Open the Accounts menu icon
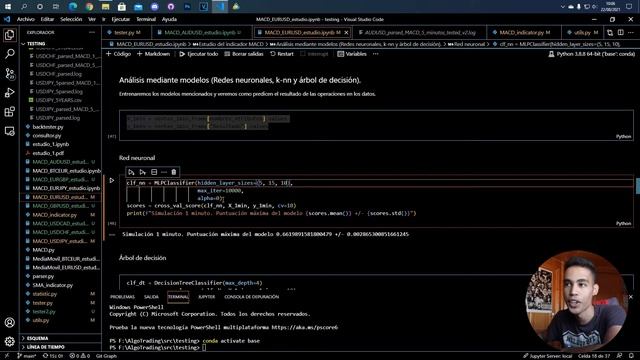Screen dimensions: 640x360 pyautogui.click(x=9, y=322)
